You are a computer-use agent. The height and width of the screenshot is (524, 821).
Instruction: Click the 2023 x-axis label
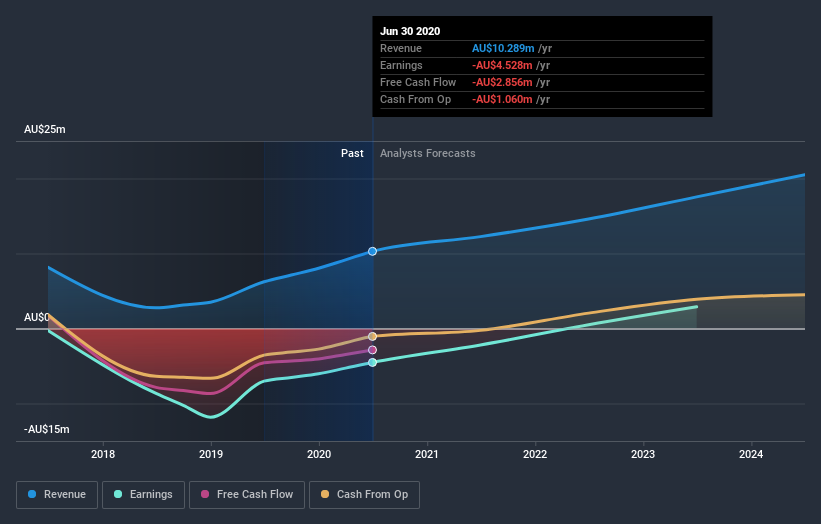point(643,454)
